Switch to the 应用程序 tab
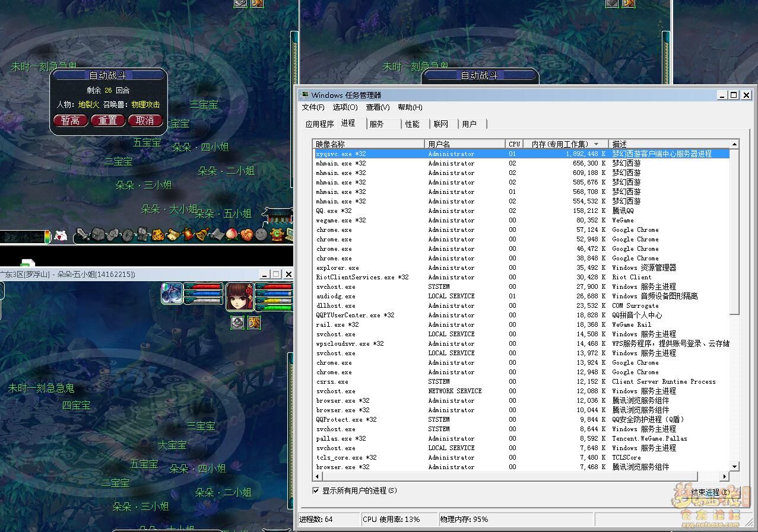This screenshot has height=532, width=758. pyautogui.click(x=319, y=124)
